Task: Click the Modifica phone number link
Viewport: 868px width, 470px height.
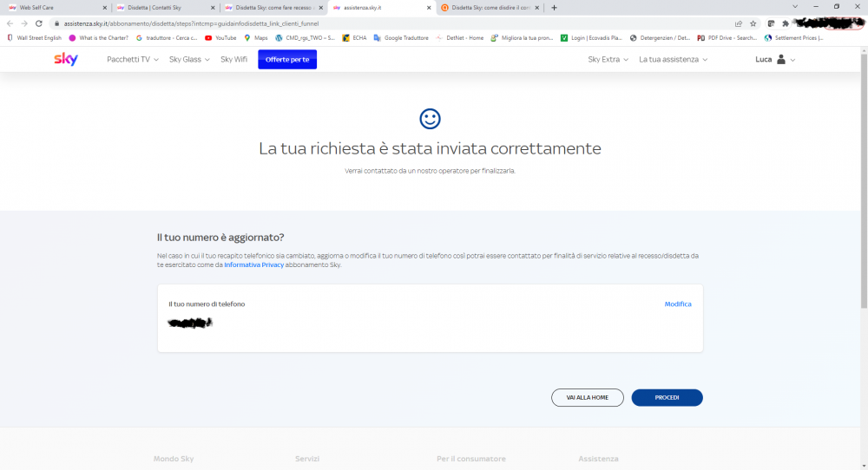Action: (x=678, y=304)
